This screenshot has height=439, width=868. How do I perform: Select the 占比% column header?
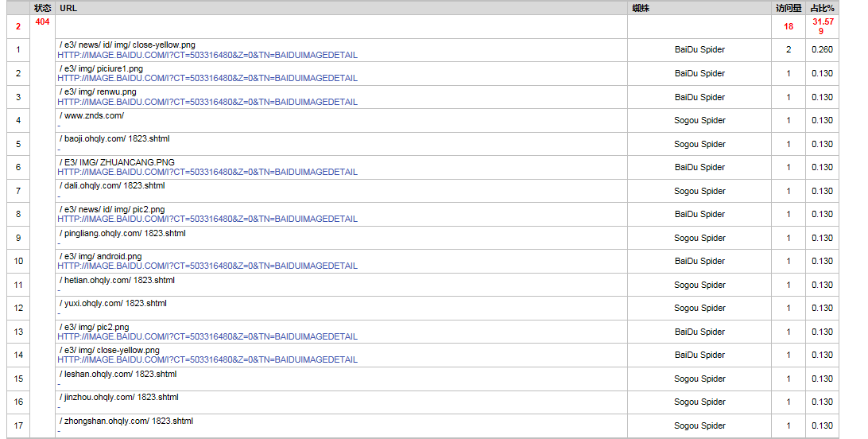coord(822,8)
